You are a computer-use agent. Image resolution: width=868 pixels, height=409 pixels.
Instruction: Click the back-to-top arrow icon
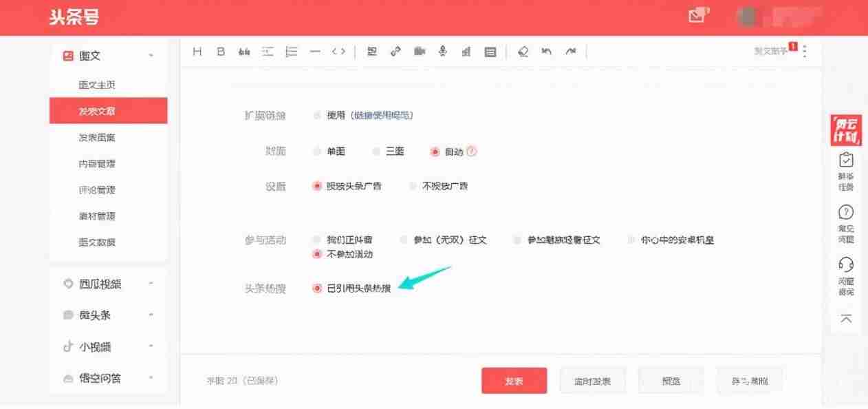847,319
